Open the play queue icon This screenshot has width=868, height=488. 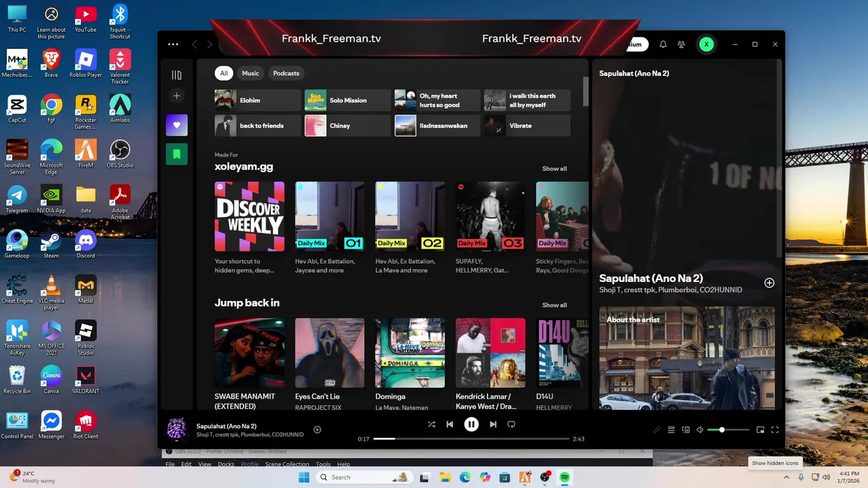671,430
